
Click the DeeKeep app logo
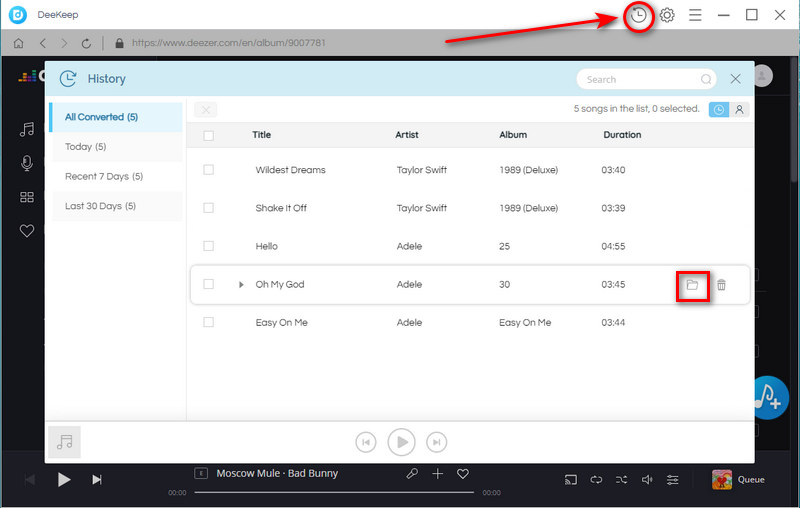(x=18, y=15)
